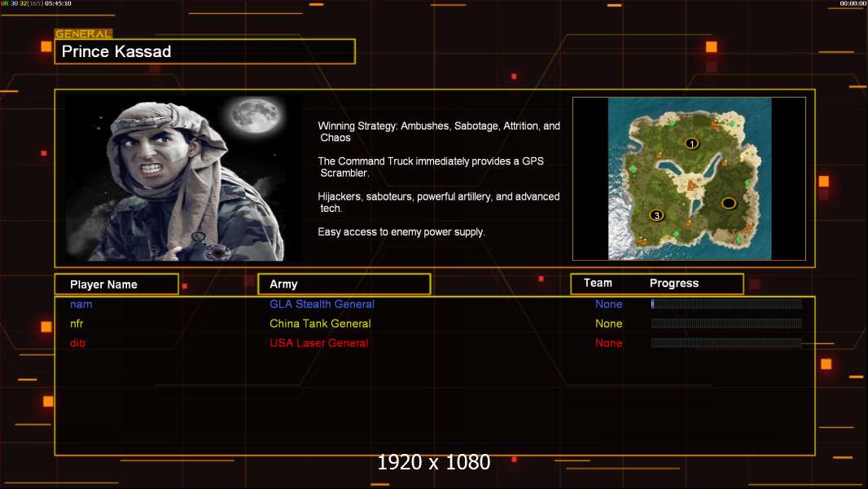Click China Tank General army entry
Image resolution: width=868 pixels, height=489 pixels.
(320, 324)
